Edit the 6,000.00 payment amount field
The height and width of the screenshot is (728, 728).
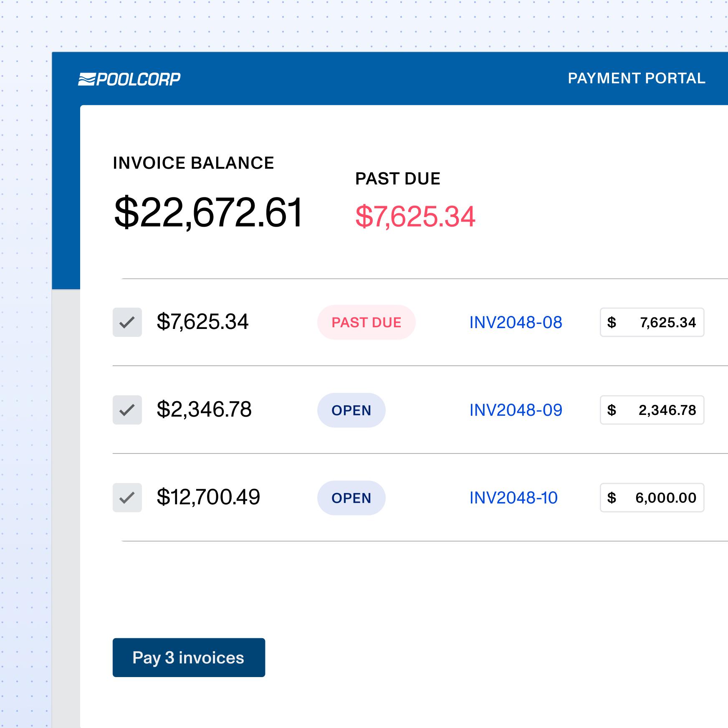click(652, 498)
